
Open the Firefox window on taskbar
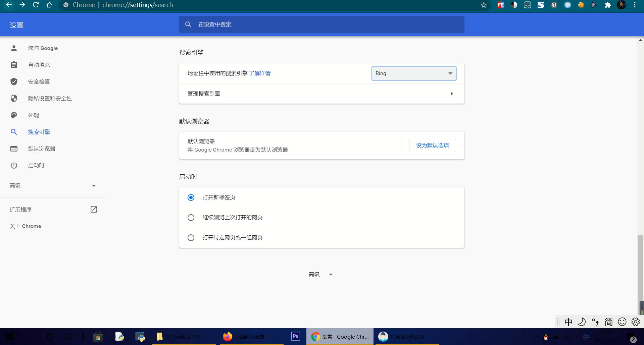(251, 337)
